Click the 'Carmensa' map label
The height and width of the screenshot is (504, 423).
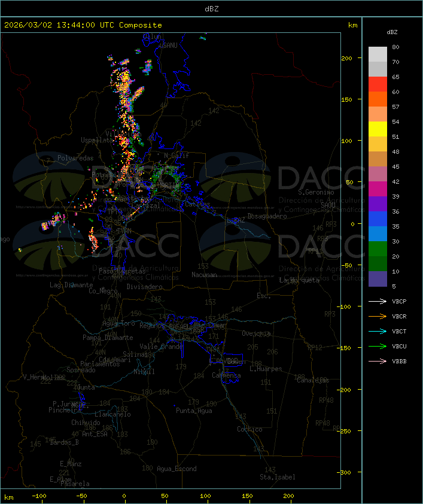226,375
